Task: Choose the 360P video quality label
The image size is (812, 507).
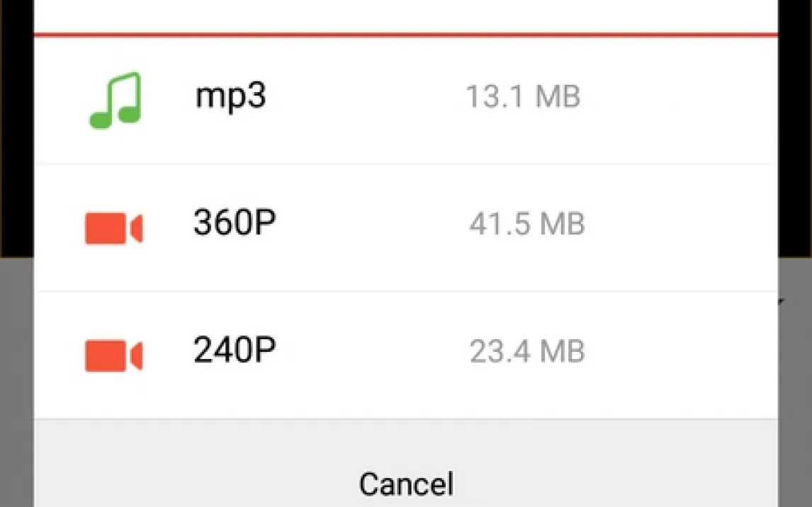Action: point(235,224)
